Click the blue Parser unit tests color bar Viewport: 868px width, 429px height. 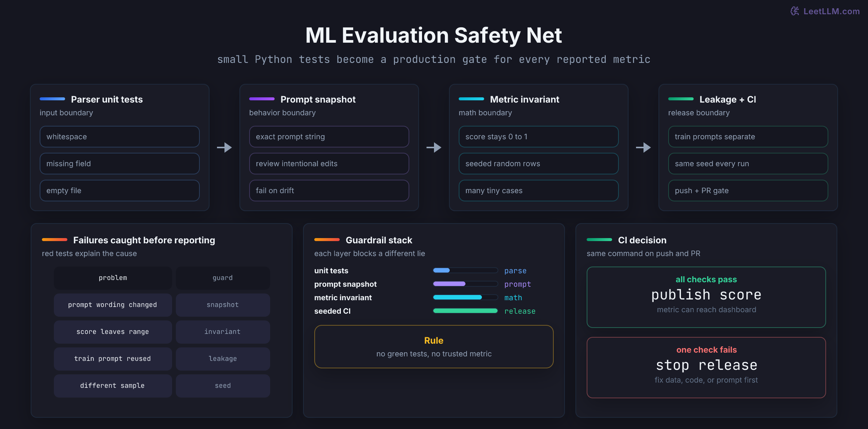[52, 99]
